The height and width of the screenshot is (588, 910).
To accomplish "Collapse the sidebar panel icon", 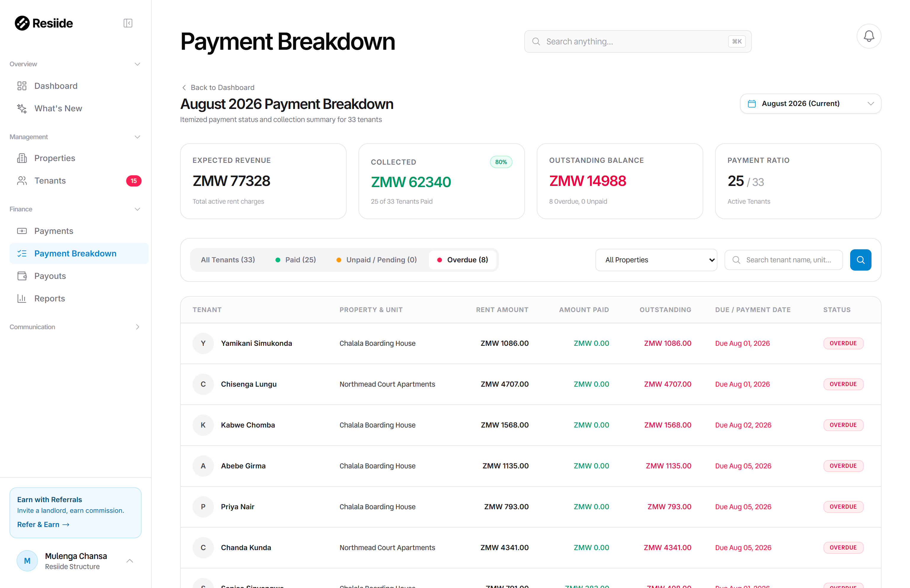I will [x=128, y=23].
